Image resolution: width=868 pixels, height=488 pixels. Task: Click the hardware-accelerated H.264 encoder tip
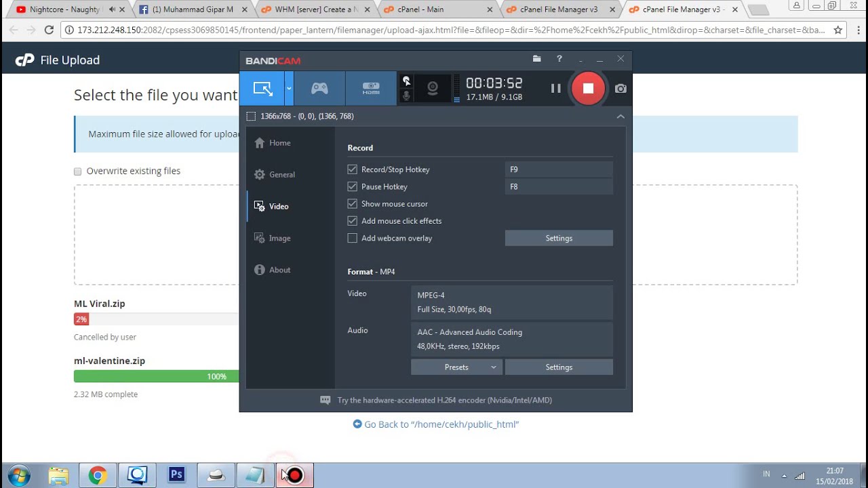click(x=445, y=400)
